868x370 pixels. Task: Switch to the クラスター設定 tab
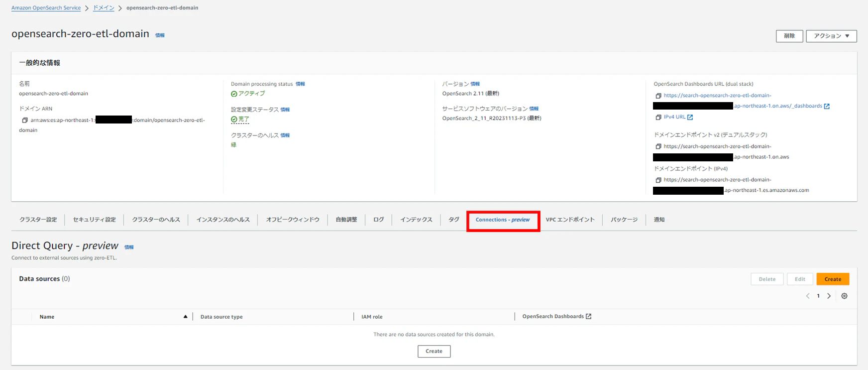(x=38, y=220)
